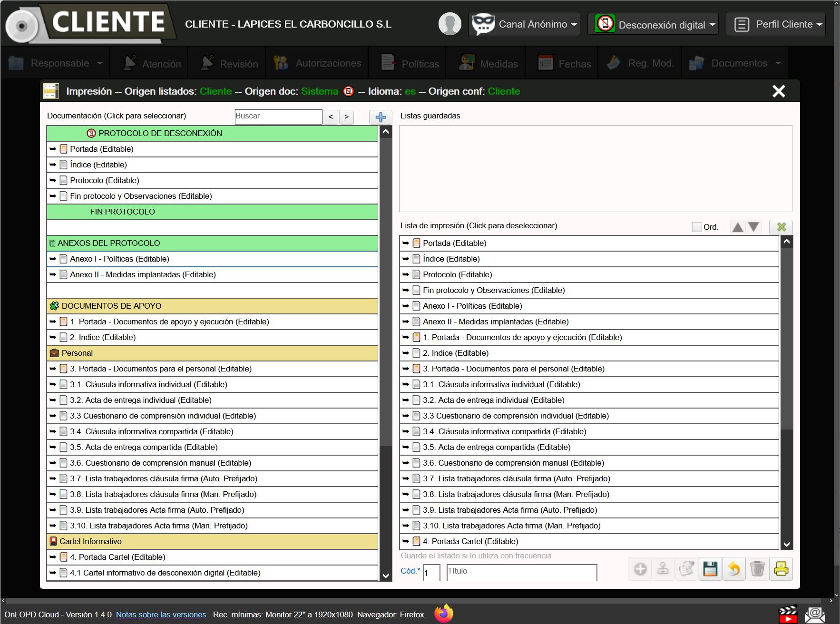Click the Firefox icon in the footer

click(x=444, y=614)
